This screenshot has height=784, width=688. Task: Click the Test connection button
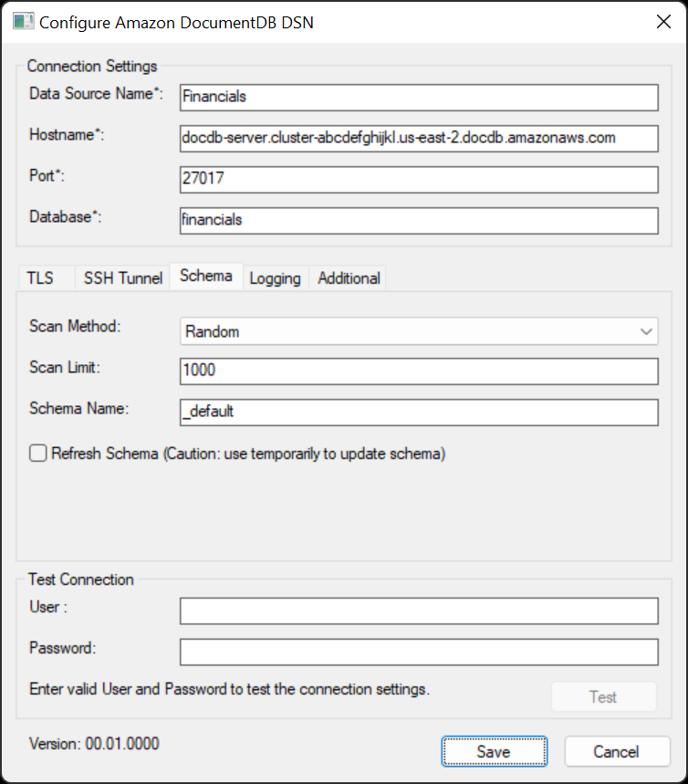pyautogui.click(x=603, y=697)
